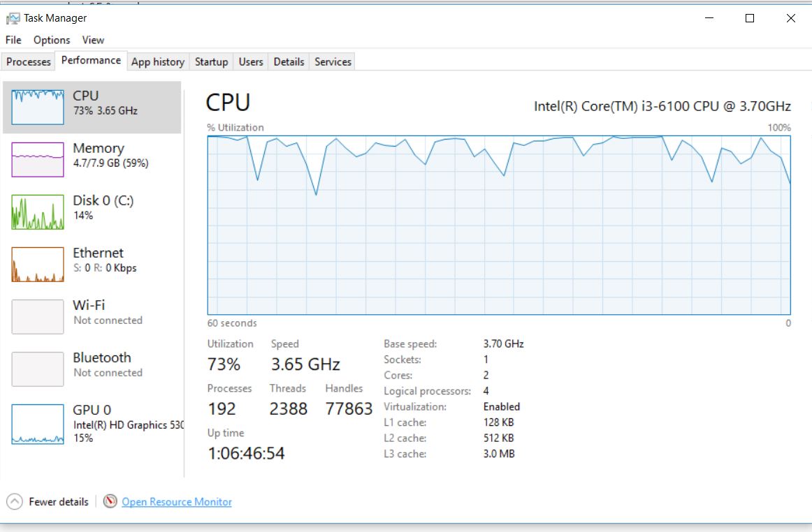This screenshot has height=532, width=812.
Task: Switch to the App history tab
Action: point(158,61)
